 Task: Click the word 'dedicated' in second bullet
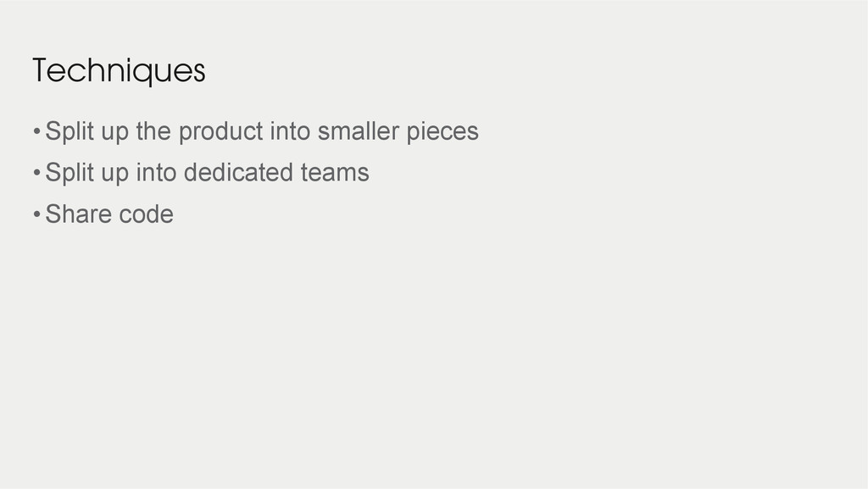tap(238, 172)
